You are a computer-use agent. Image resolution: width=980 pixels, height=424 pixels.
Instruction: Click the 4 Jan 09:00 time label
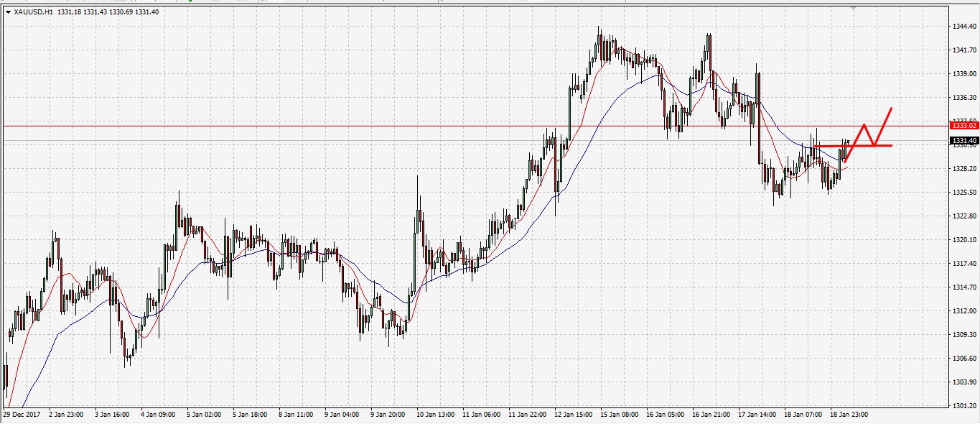(x=157, y=415)
